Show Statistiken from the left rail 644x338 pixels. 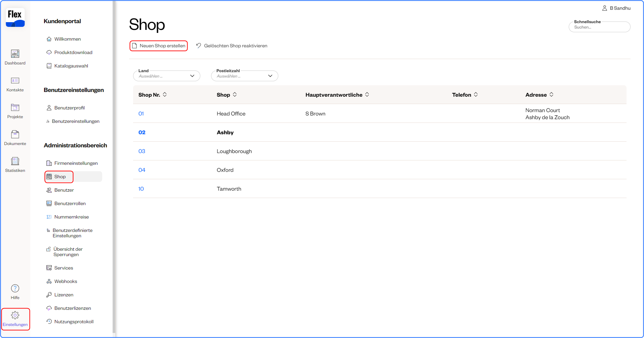coord(15,161)
